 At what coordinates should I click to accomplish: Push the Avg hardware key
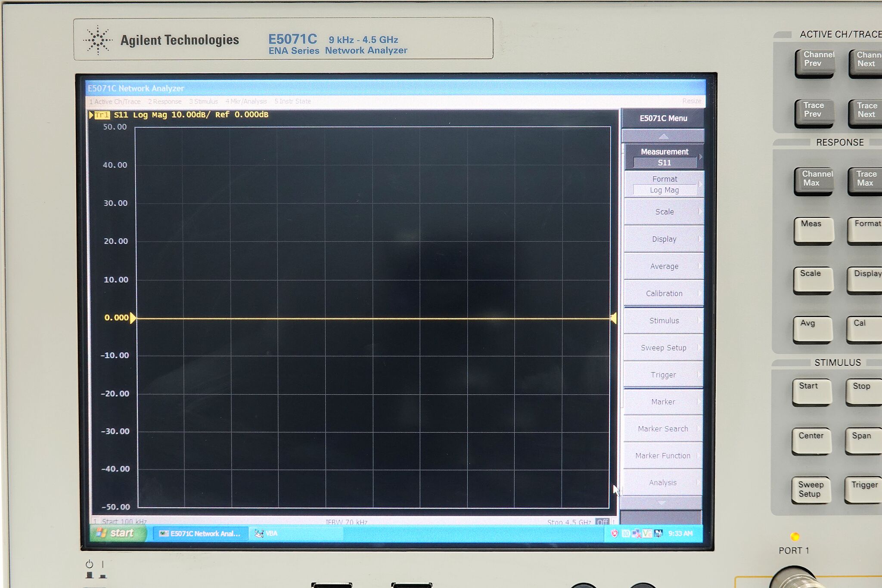[x=812, y=330]
